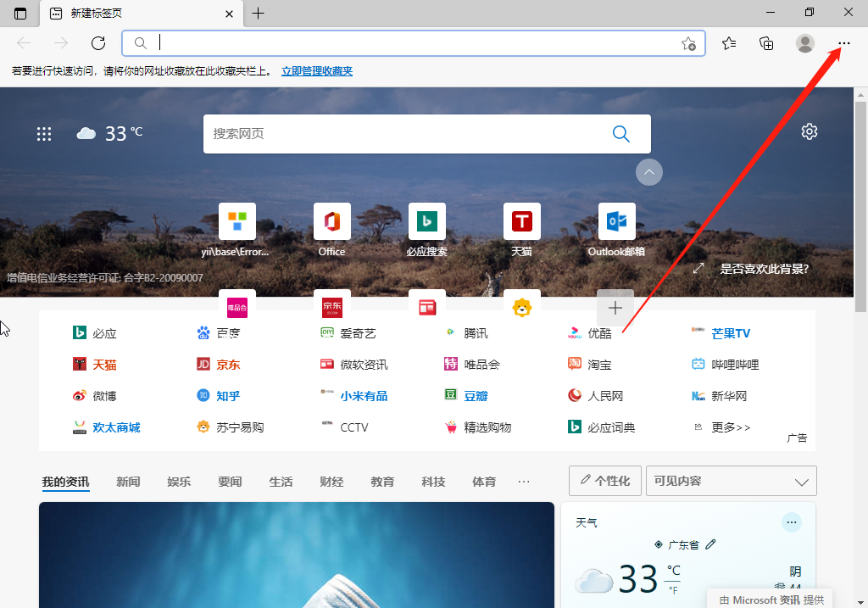Viewport: 868px width, 608px height.
Task: Open the weather card more options menu
Action: click(x=792, y=522)
